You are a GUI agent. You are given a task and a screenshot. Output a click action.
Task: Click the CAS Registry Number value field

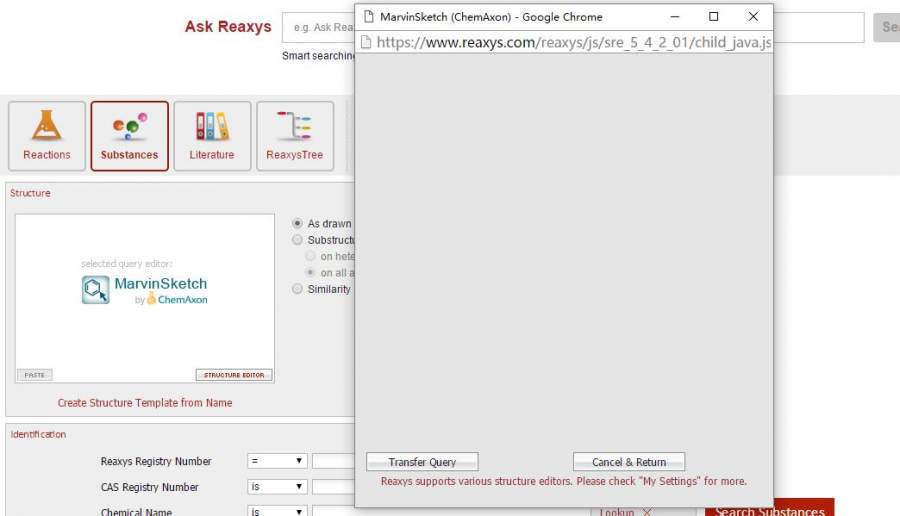click(333, 487)
